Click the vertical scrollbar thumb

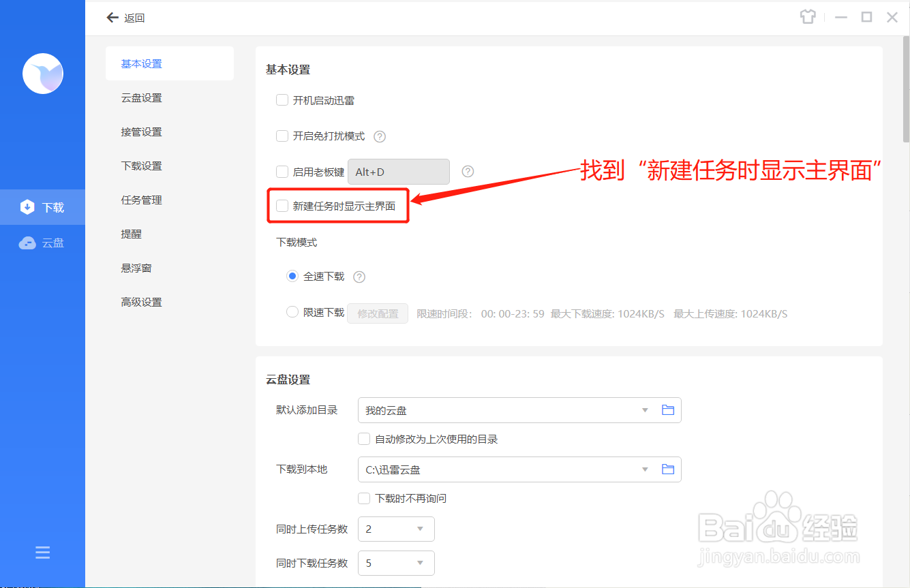pos(905,89)
